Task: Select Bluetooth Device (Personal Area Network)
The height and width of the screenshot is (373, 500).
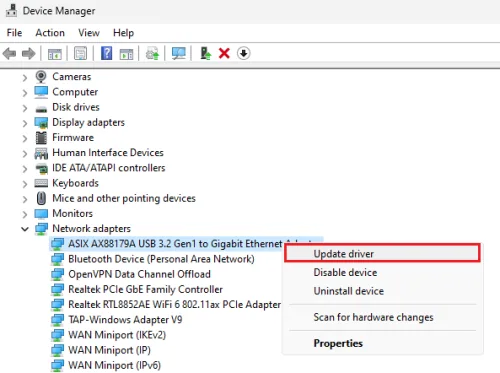Action: click(161, 259)
